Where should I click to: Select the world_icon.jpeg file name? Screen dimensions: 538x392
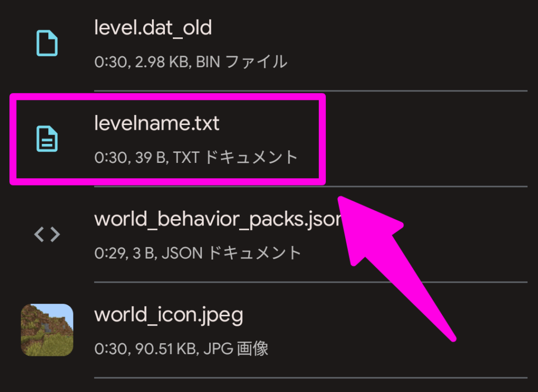(168, 314)
